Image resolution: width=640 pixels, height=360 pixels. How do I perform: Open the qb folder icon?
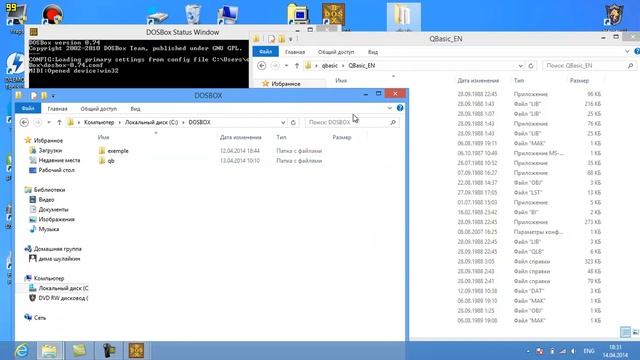tap(102, 161)
